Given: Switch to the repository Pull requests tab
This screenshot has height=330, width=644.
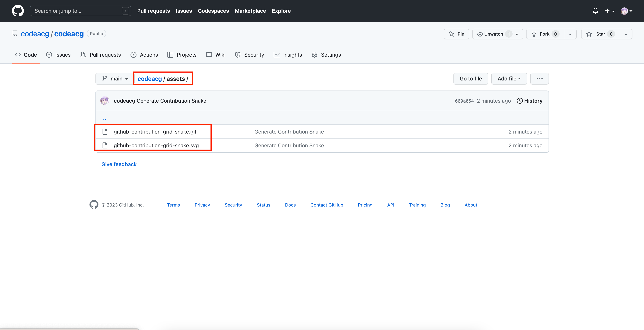Looking at the screenshot, I should point(100,55).
